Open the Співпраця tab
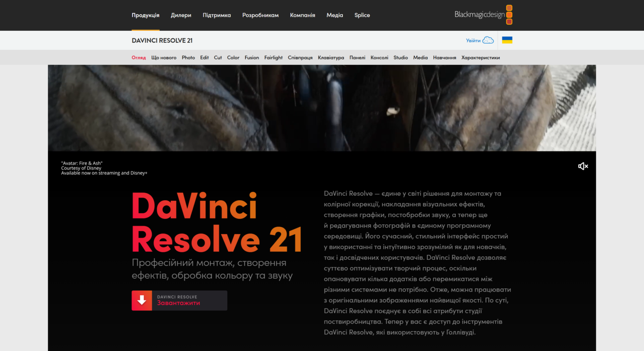Image resolution: width=644 pixels, height=351 pixels. point(300,58)
